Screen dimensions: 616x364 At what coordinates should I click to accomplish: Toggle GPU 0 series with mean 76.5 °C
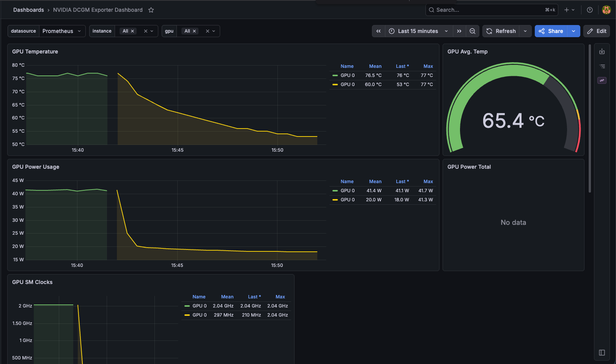348,75
